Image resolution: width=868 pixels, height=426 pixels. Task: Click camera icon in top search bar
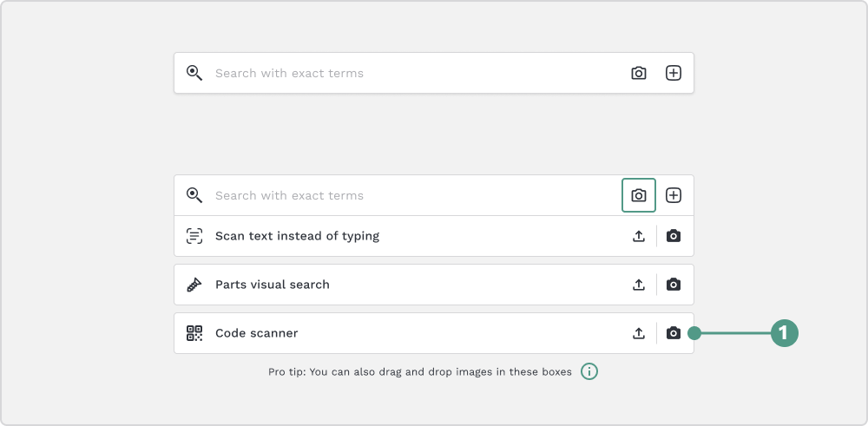[639, 73]
